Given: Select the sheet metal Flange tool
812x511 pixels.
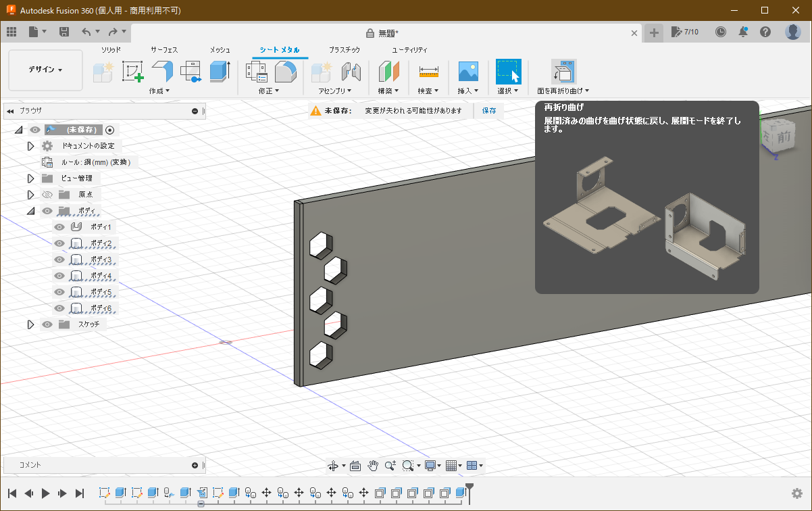Looking at the screenshot, I should pos(162,72).
